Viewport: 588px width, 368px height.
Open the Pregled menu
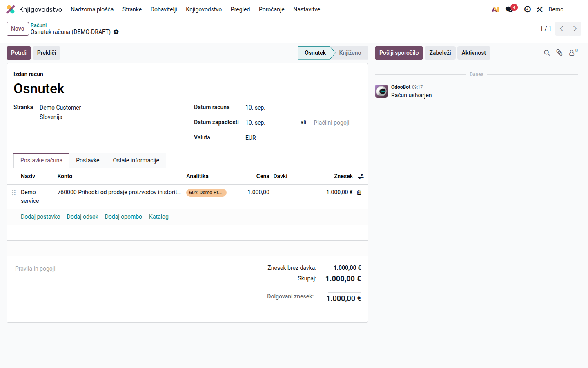click(x=240, y=9)
